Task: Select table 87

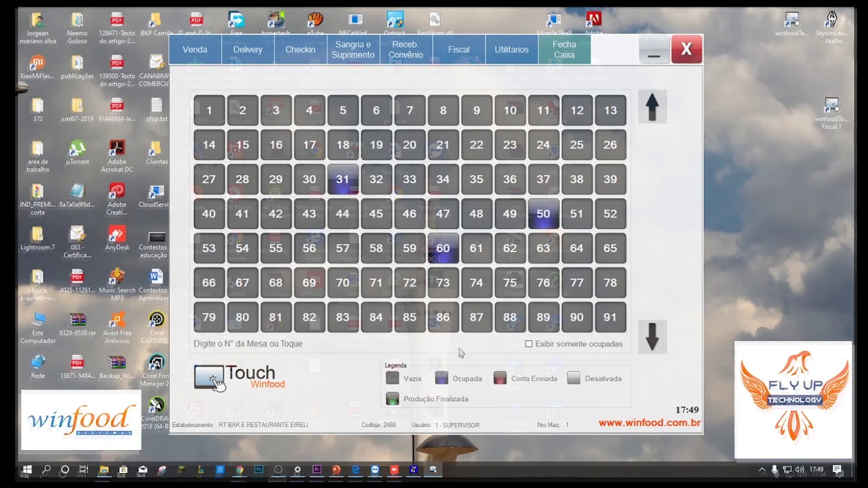Action: 477,317
